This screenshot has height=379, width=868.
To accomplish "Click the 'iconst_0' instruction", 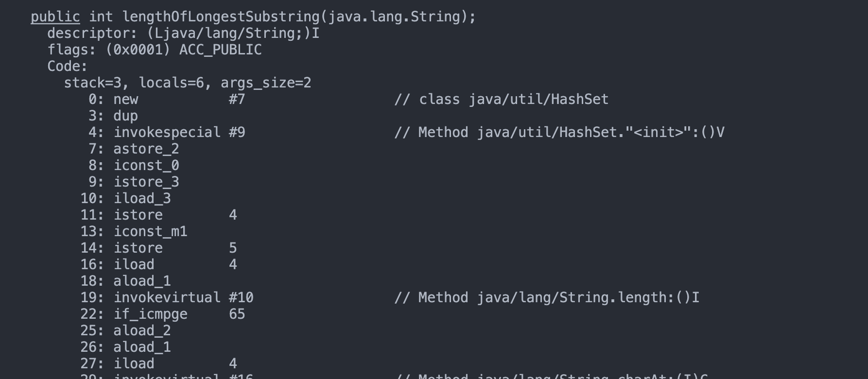I will coord(146,166).
